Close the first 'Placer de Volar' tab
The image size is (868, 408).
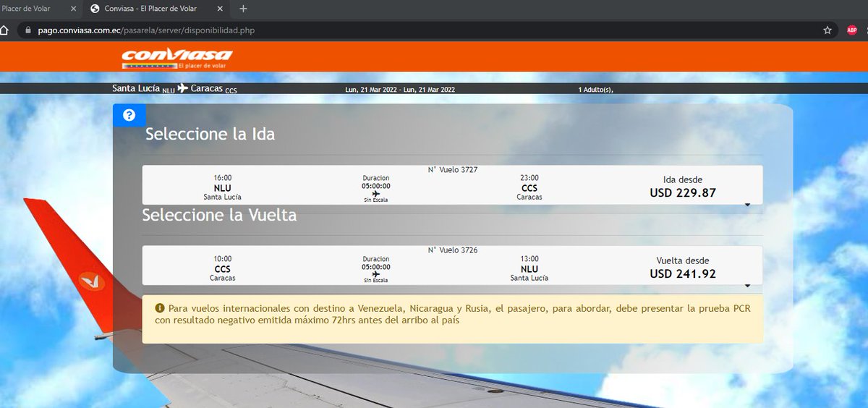point(73,9)
